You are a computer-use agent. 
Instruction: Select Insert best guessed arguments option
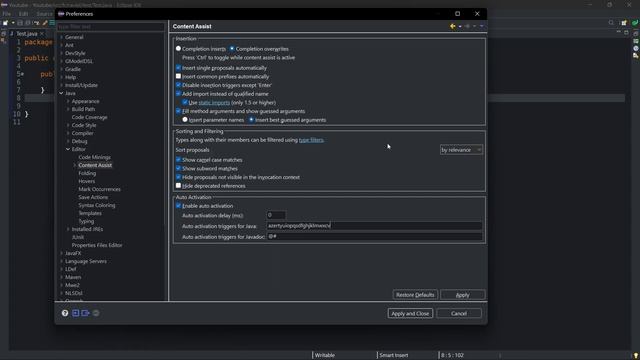tap(251, 120)
